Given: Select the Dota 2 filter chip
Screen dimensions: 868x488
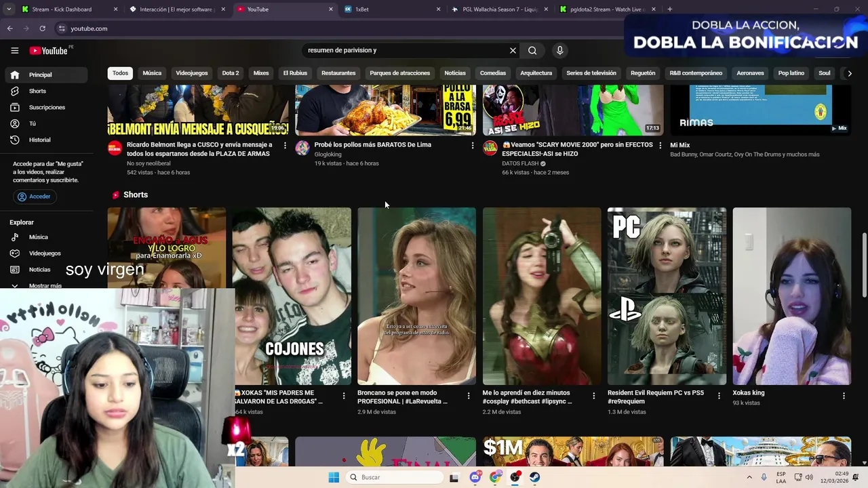Looking at the screenshot, I should coord(231,73).
